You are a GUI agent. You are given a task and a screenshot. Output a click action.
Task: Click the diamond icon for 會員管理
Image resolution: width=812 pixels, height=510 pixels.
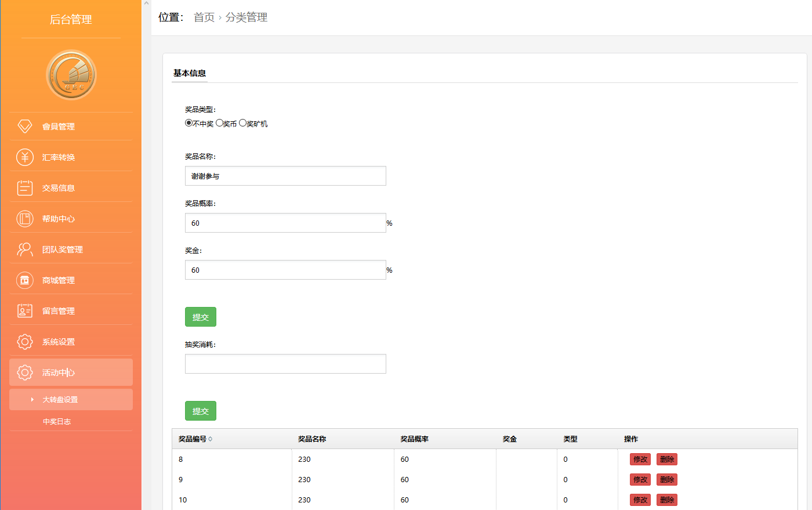pyautogui.click(x=24, y=126)
